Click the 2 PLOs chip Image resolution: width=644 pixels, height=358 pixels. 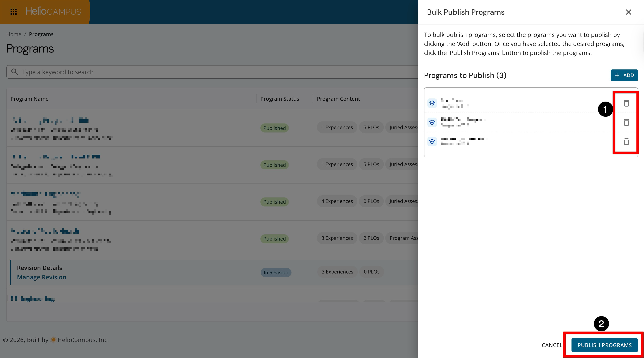(371, 238)
